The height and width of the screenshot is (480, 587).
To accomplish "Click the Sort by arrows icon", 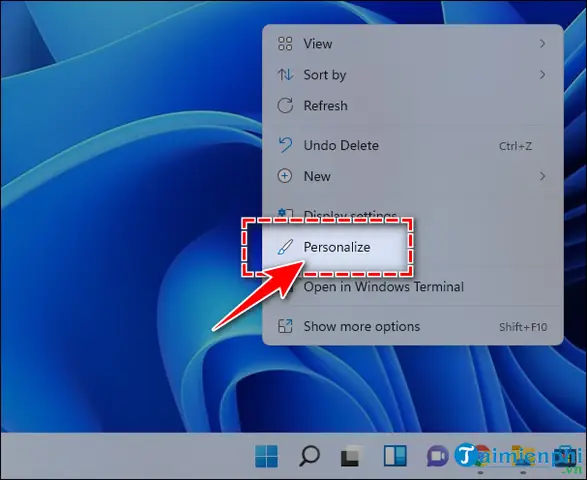I will coord(285,75).
